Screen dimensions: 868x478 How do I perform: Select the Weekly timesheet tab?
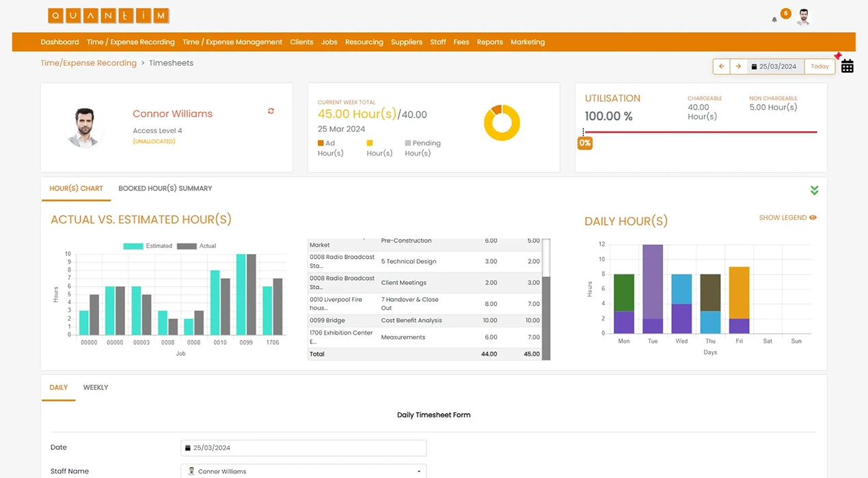(96, 387)
